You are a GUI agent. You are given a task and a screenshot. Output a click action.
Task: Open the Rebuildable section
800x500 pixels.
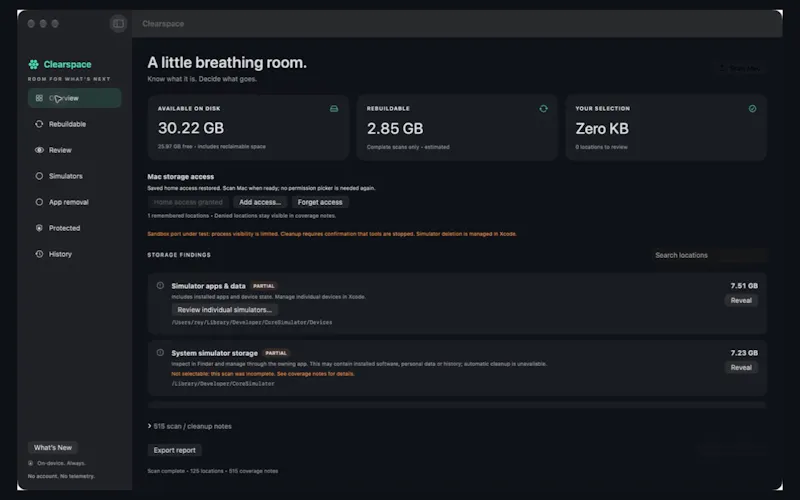74,124
